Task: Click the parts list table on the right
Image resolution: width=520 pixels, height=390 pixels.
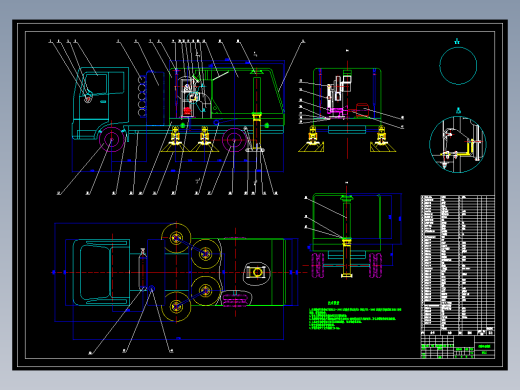Action: coord(458,265)
